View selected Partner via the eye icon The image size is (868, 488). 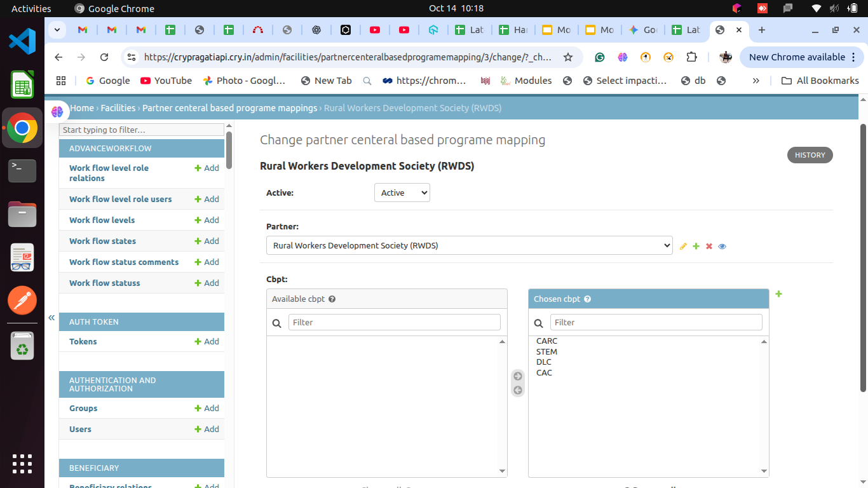(722, 247)
